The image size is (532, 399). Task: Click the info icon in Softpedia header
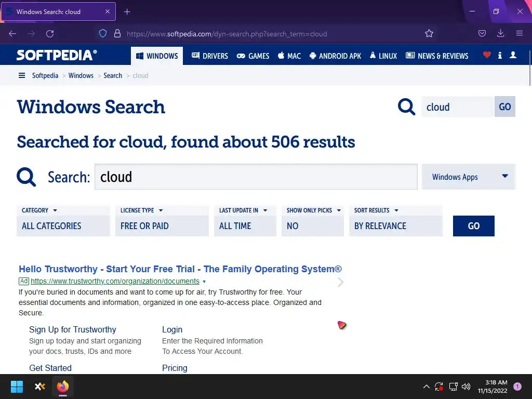click(500, 55)
